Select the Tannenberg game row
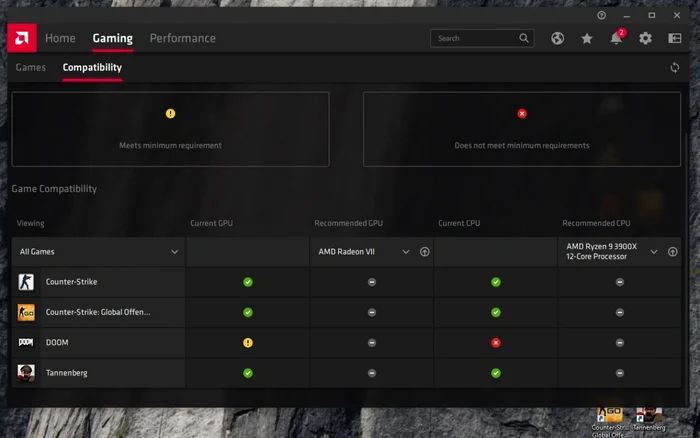Image resolution: width=700 pixels, height=438 pixels. tap(346, 373)
